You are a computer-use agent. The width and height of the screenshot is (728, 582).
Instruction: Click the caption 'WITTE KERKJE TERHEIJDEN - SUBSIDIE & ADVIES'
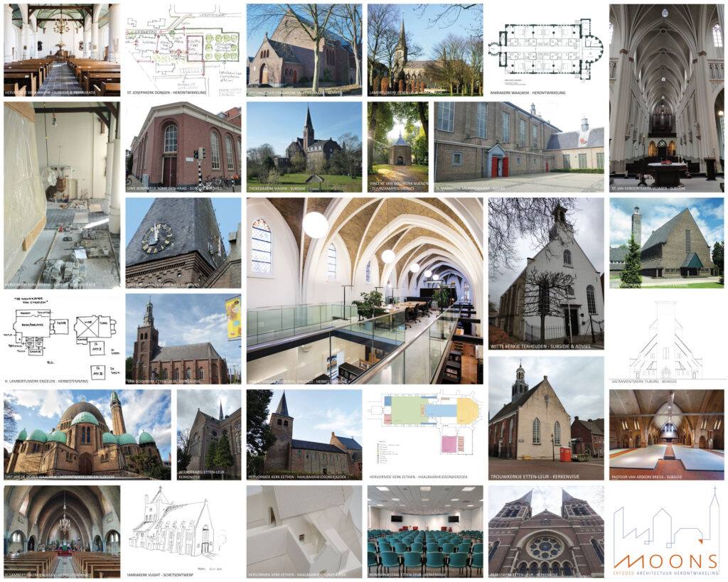541,346
